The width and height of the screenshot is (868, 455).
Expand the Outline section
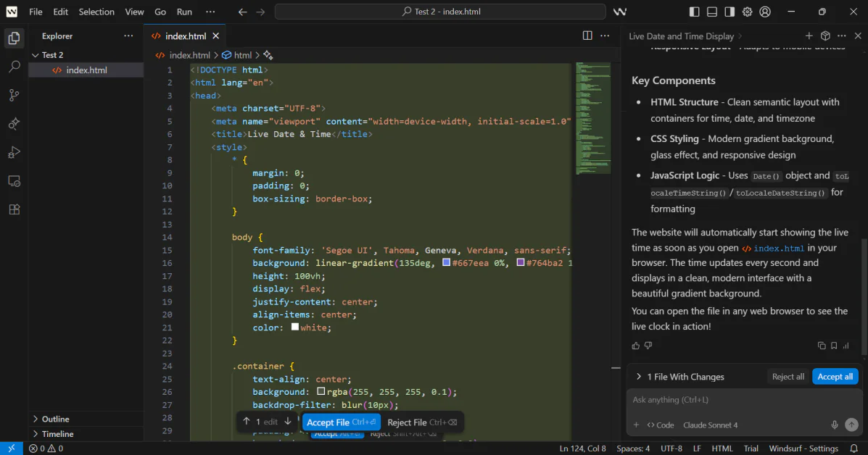coord(55,419)
